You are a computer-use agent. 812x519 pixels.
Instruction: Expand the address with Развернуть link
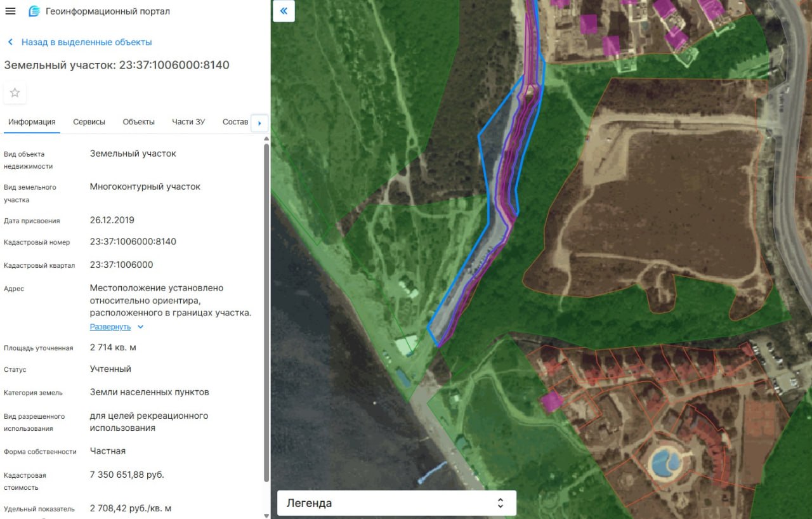tap(110, 327)
